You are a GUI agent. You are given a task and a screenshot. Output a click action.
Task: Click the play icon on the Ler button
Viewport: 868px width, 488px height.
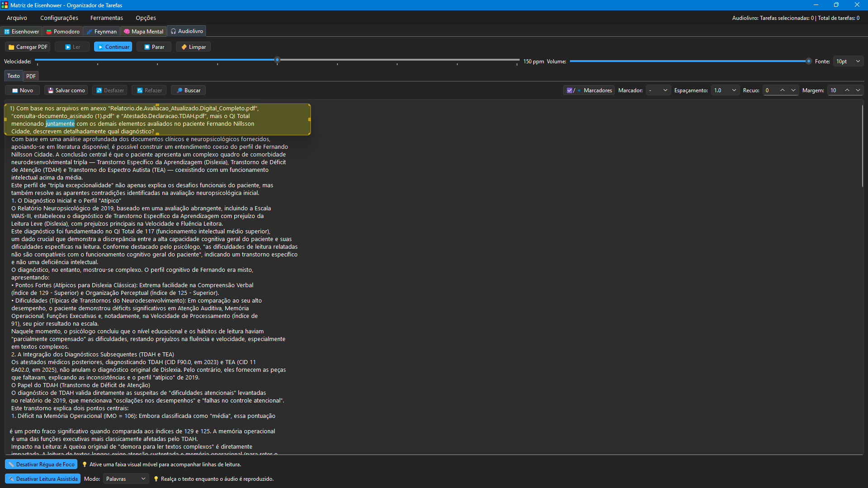click(68, 47)
